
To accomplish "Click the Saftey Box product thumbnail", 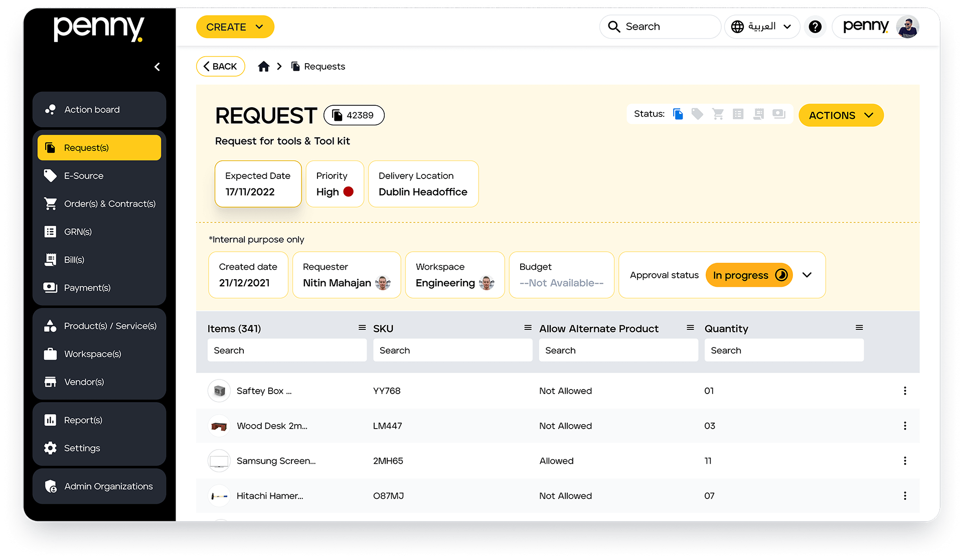I will 219,391.
